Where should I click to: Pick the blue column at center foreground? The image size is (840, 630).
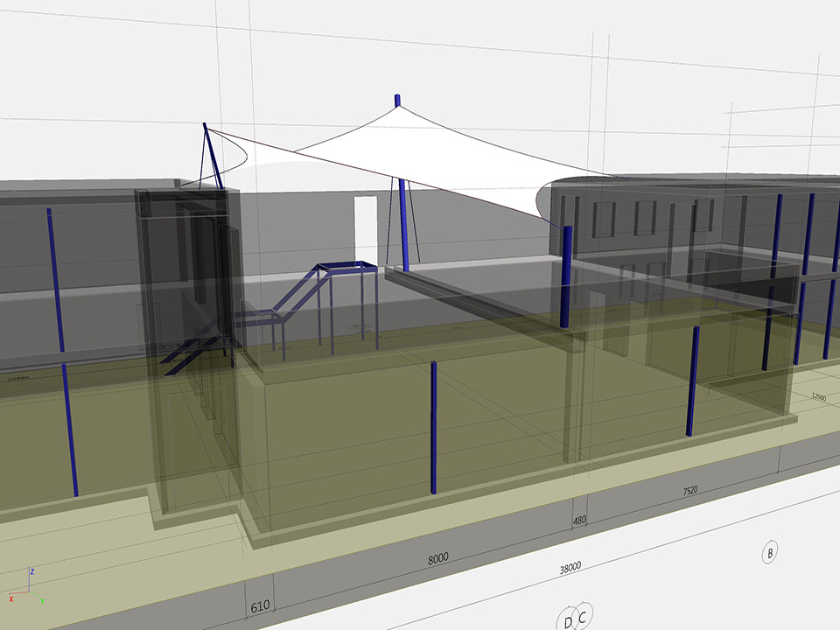(x=433, y=429)
